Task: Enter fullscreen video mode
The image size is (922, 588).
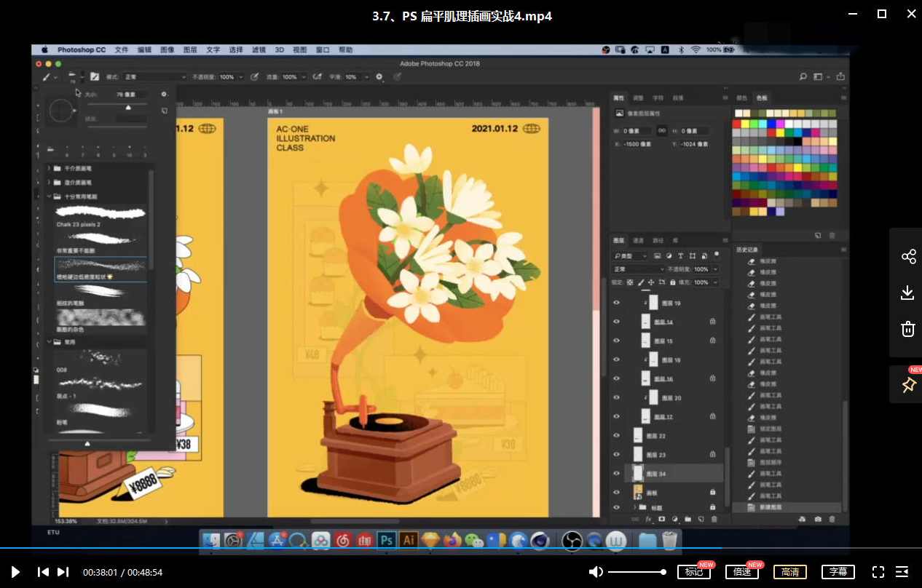Action: click(x=878, y=572)
